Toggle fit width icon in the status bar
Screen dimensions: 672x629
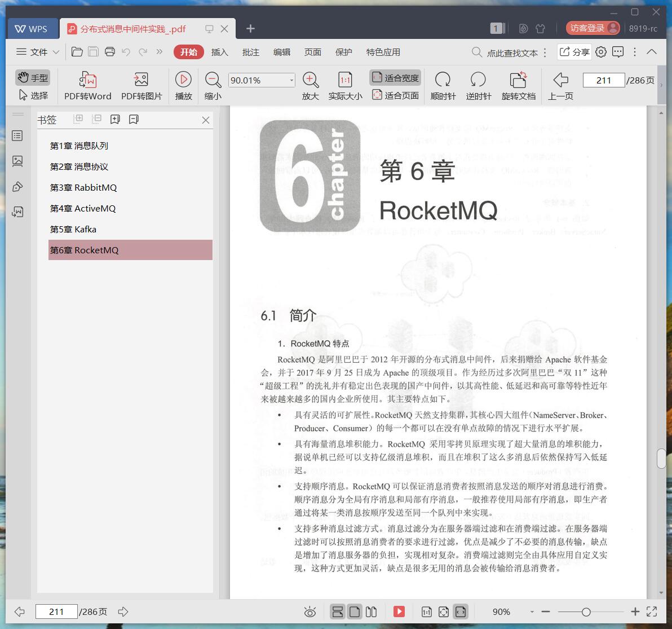[x=460, y=612]
